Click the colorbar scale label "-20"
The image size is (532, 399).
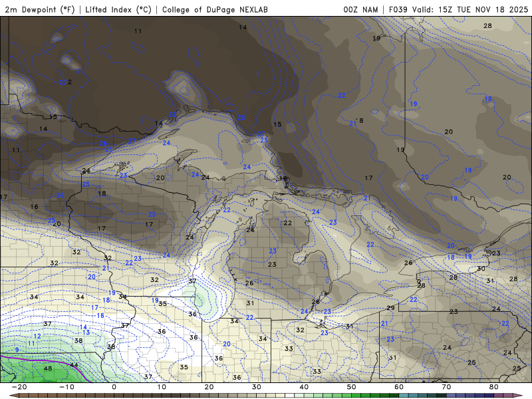19,387
